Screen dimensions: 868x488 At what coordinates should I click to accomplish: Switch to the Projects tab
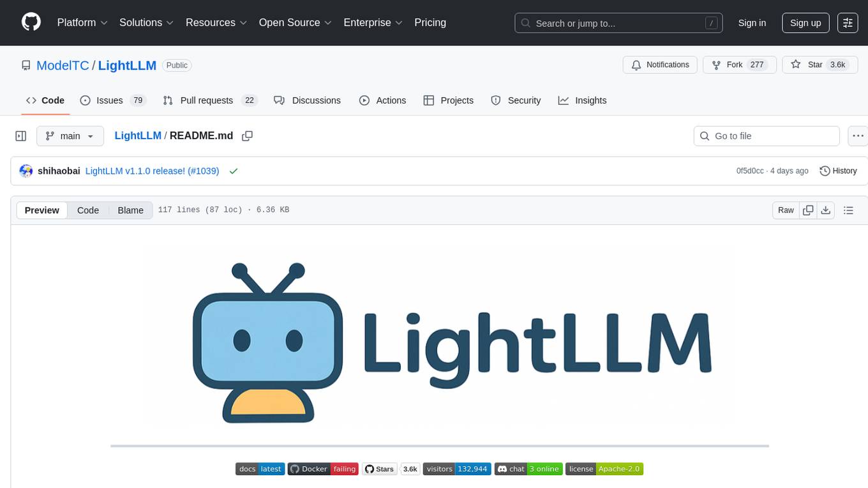tap(448, 100)
